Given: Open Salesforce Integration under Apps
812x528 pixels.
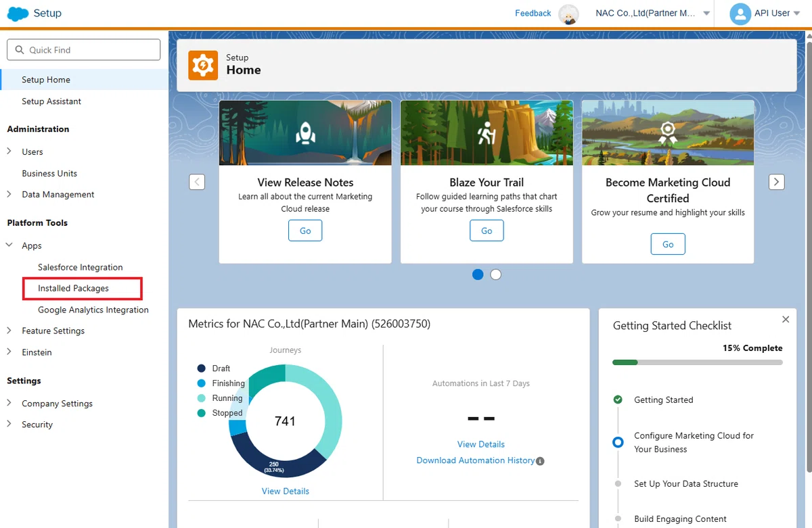Looking at the screenshot, I should [x=81, y=267].
